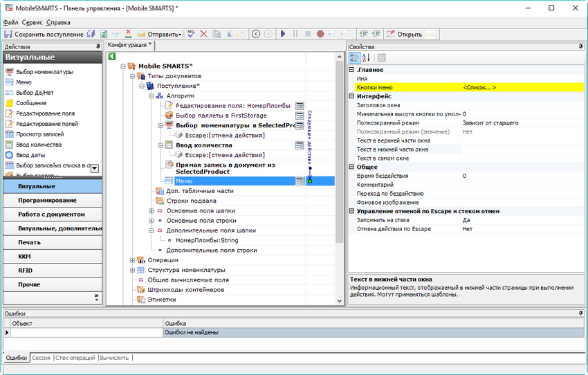
Task: Open the Программирование actions group
Action: click(53, 200)
